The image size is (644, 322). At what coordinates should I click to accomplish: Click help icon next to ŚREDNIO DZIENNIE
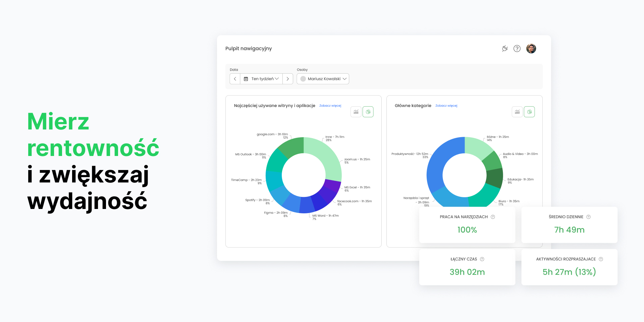(x=588, y=217)
